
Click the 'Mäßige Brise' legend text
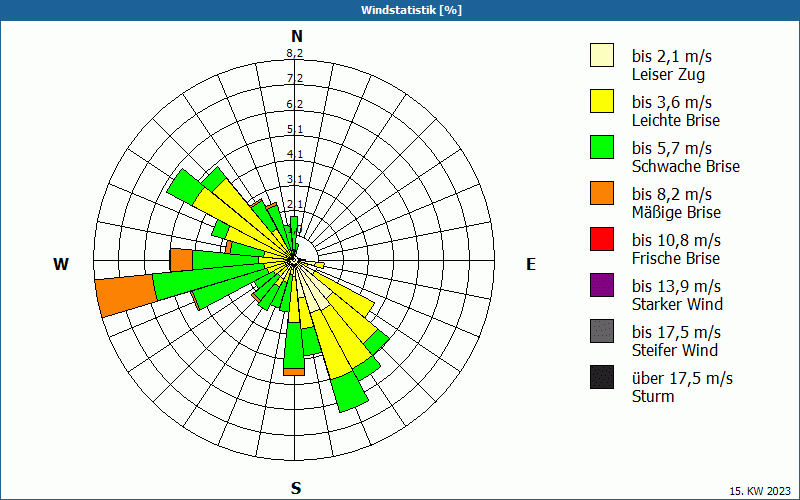tap(676, 212)
